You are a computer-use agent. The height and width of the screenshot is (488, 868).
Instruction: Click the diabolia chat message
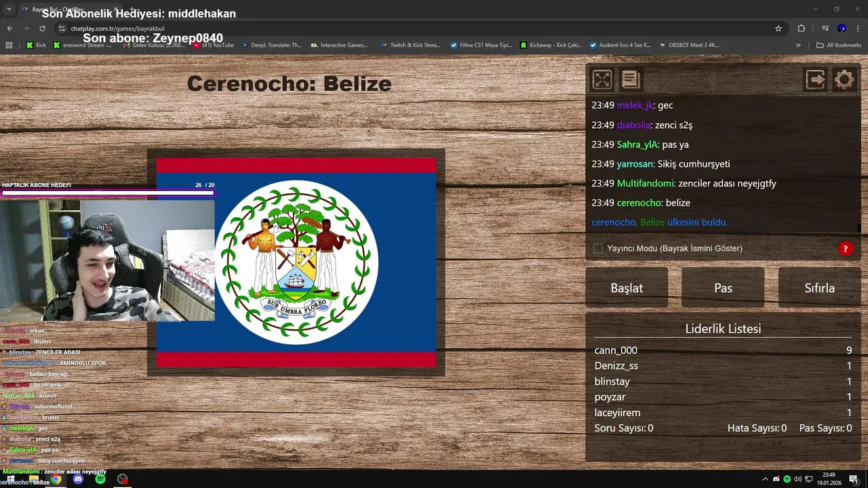pos(642,125)
